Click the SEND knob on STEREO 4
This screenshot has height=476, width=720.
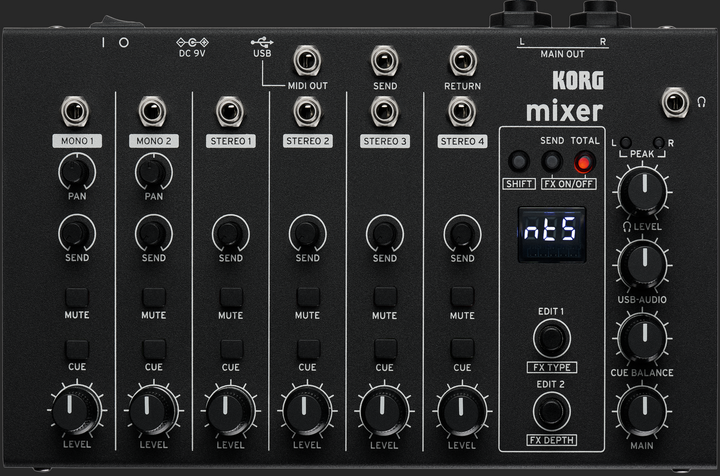pos(462,233)
